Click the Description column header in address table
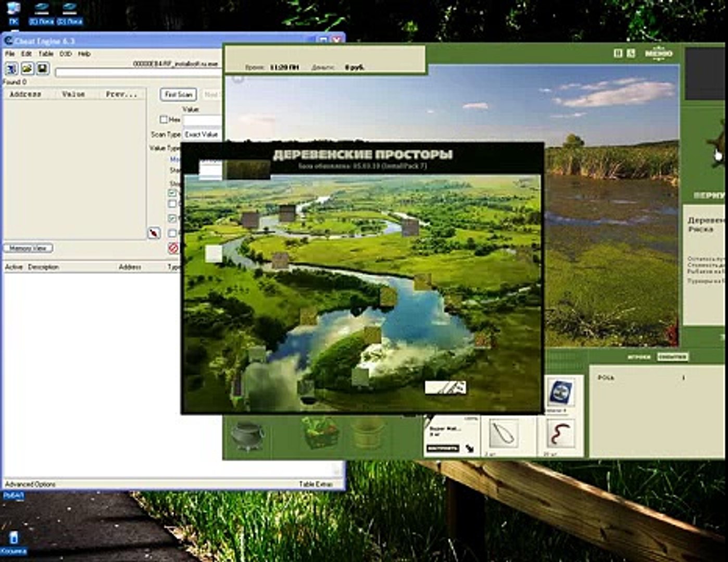Screen dimensions: 728x562 pyautogui.click(x=43, y=267)
